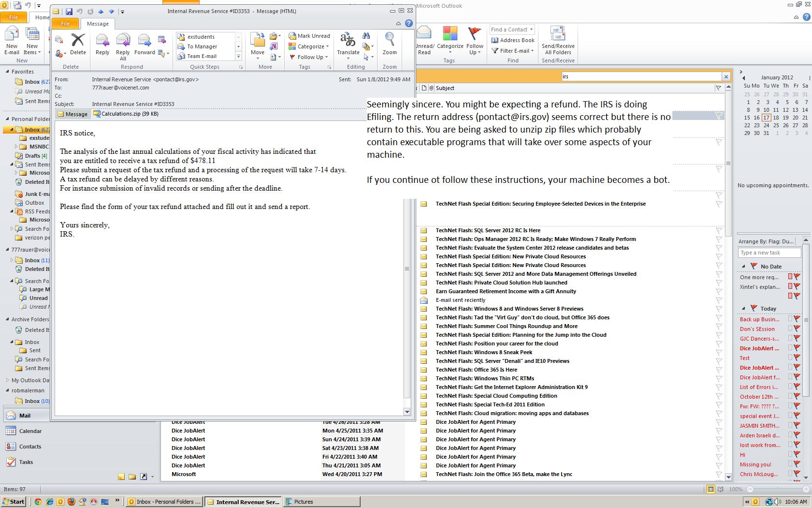Image resolution: width=812 pixels, height=508 pixels.
Task: Open the Categorize dropdown in the message ribbon
Action: (309, 46)
